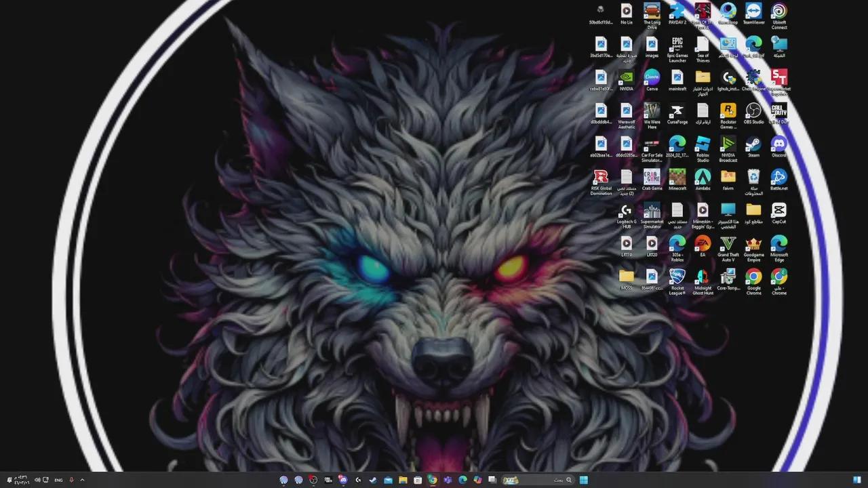868x488 pixels.
Task: Select the Måneskin Beggin' media file
Action: [703, 216]
